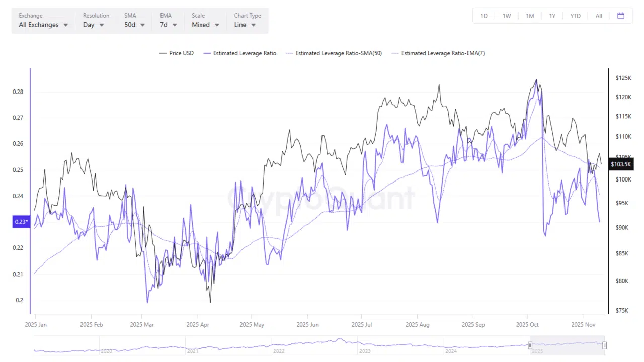
Task: Select the 1D time range
Action: click(484, 16)
